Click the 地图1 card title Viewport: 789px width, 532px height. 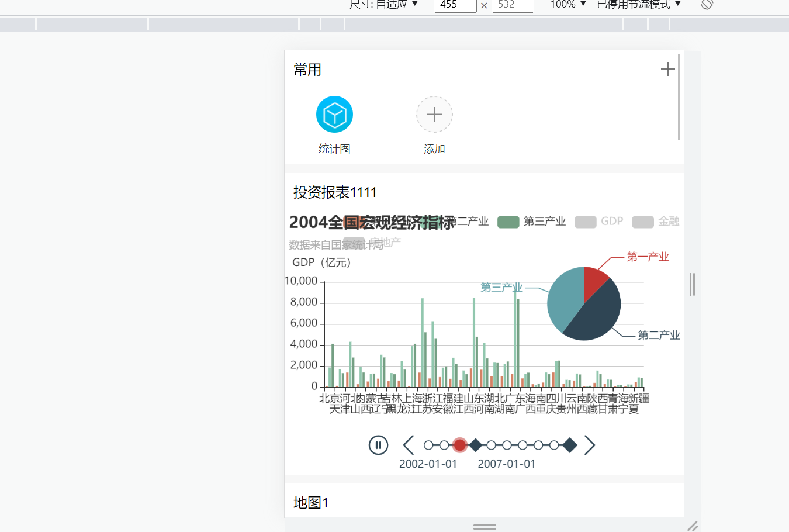coord(311,503)
